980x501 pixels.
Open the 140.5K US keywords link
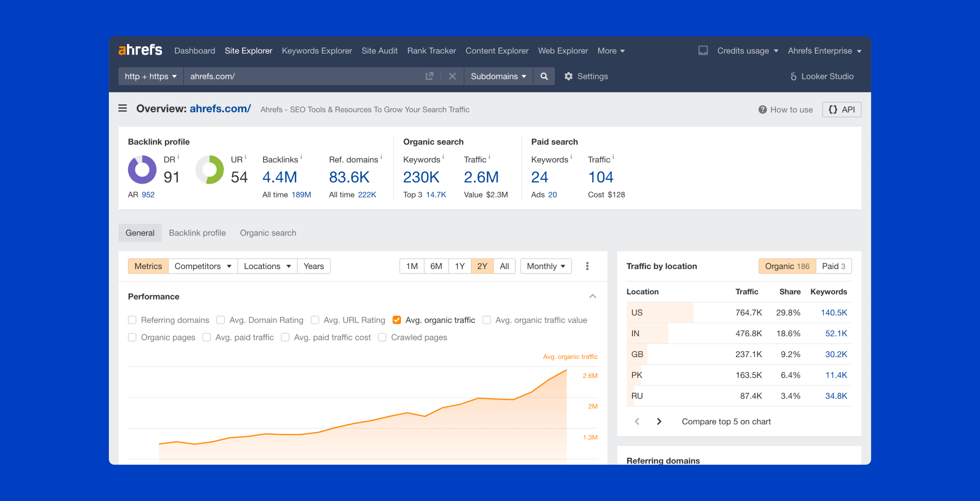click(834, 313)
